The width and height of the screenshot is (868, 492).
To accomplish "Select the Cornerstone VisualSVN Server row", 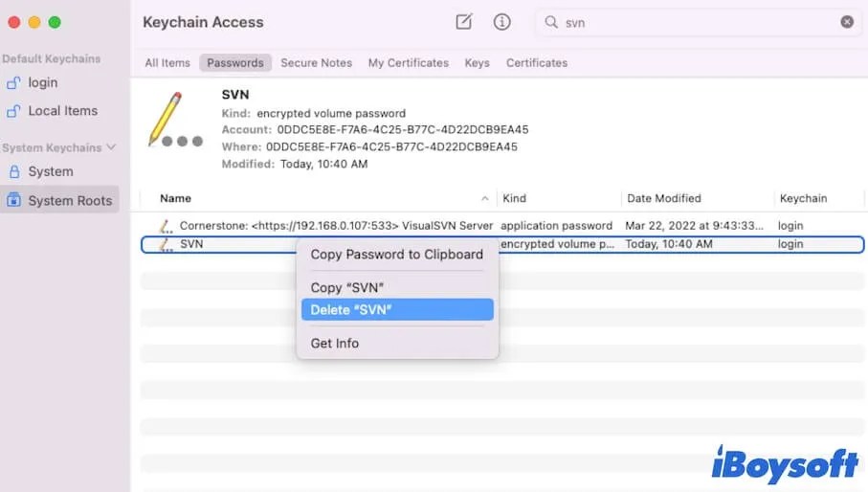I will (x=502, y=226).
